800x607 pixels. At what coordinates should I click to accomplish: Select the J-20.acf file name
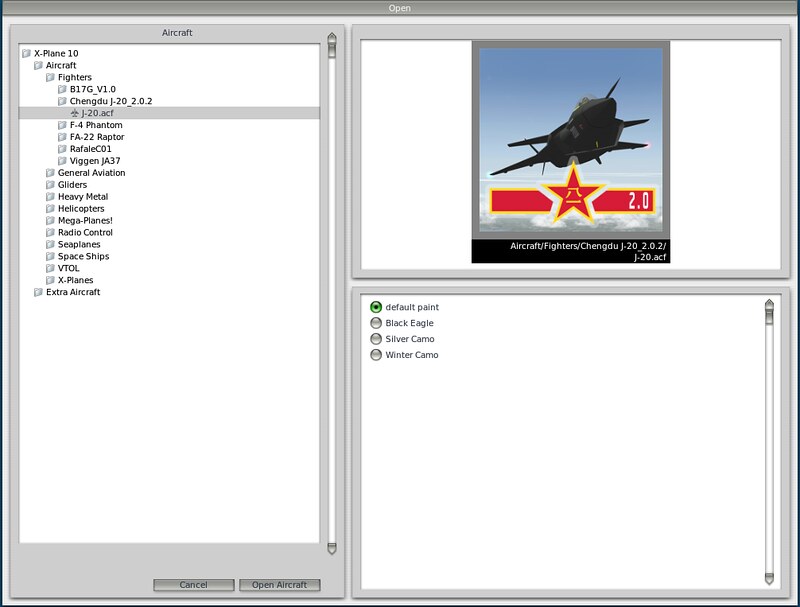(97, 113)
